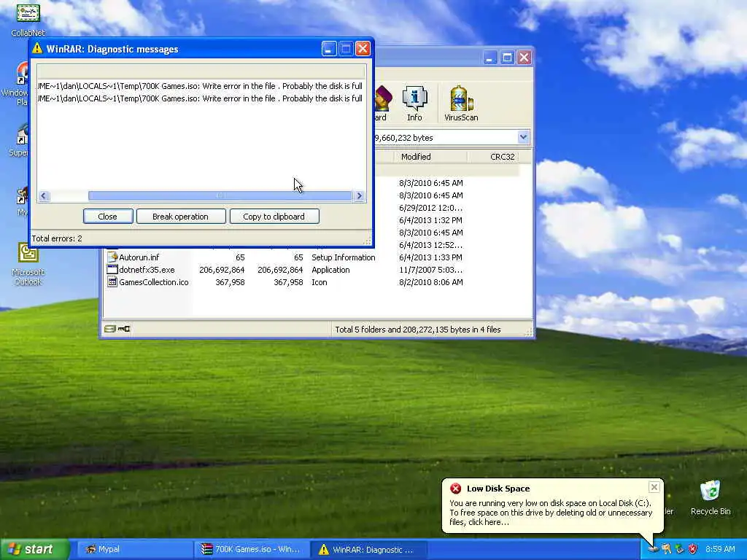Run VirusScan from WinRAR toolbar
The height and width of the screenshot is (560, 747).
461,104
